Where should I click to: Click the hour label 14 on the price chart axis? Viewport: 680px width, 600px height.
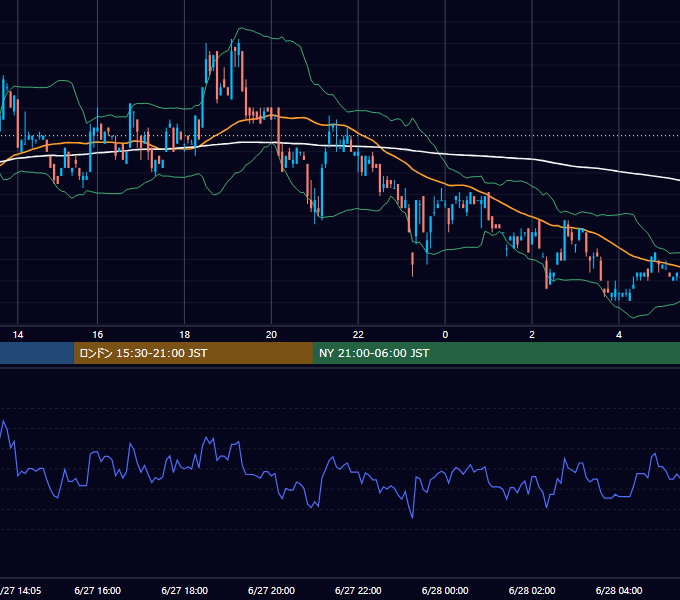(x=18, y=335)
